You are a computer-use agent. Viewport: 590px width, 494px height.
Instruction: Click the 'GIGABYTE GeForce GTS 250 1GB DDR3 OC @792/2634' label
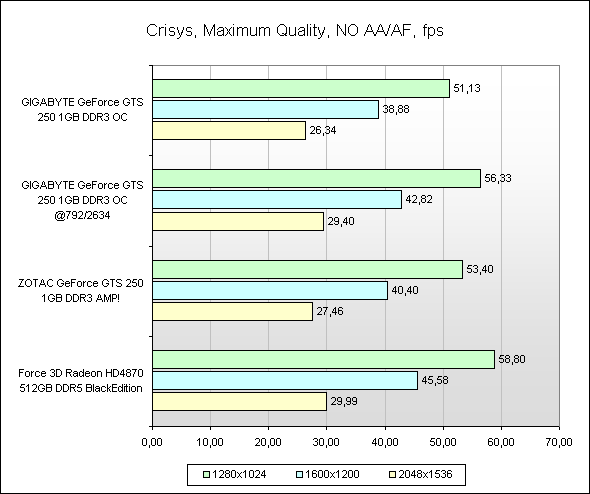(82, 200)
